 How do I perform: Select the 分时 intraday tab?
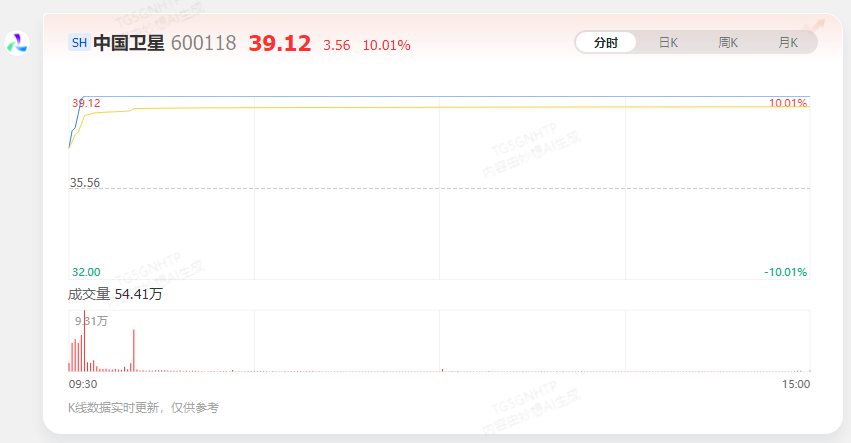point(606,43)
